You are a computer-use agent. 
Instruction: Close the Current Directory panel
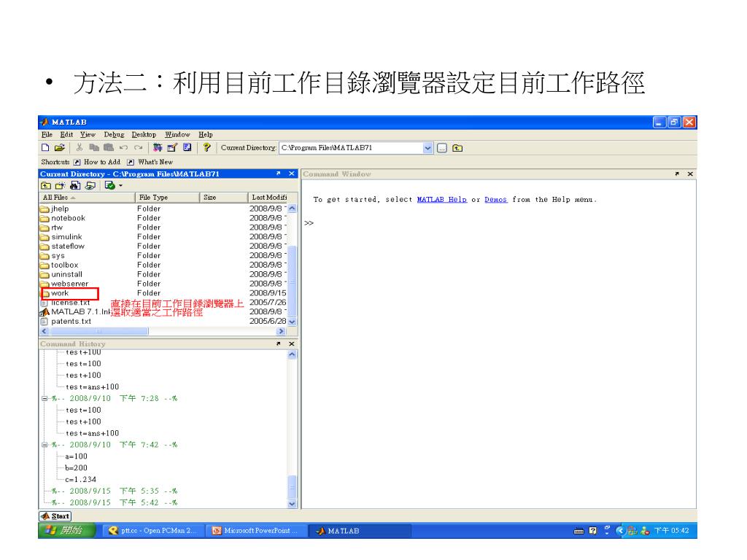coord(292,174)
